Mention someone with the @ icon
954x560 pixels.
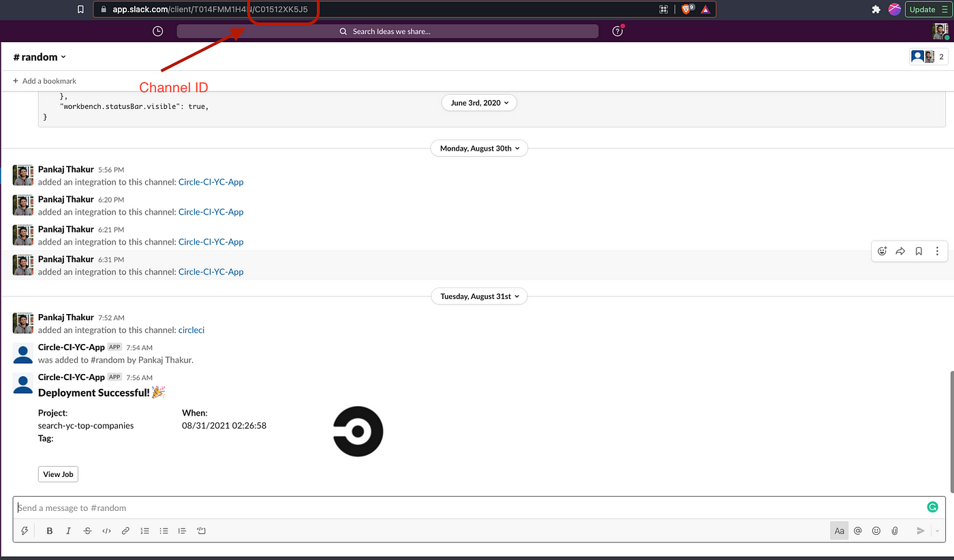[858, 531]
